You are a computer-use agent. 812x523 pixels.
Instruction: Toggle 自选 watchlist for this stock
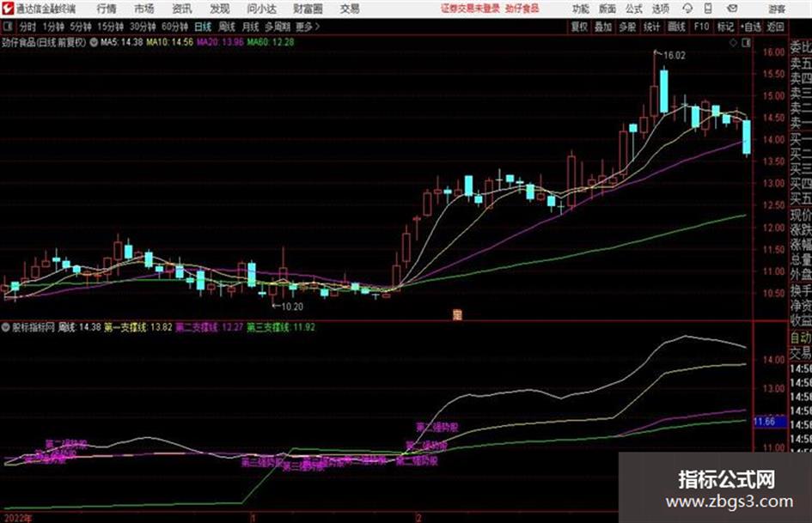750,27
